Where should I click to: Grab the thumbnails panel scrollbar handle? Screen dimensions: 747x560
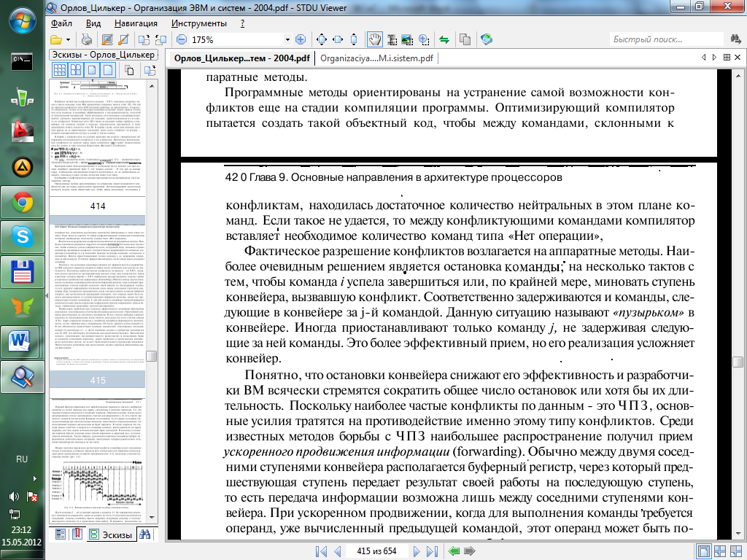pos(152,356)
